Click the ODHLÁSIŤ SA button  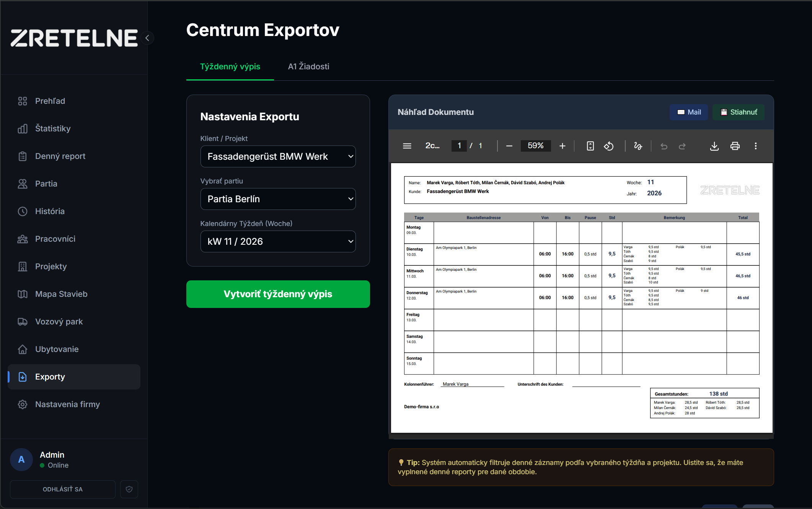pyautogui.click(x=63, y=489)
